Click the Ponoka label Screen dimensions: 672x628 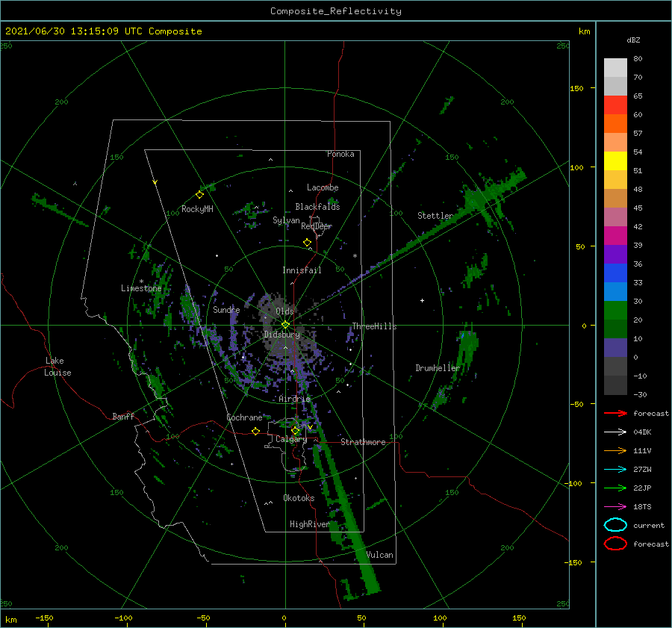point(340,154)
